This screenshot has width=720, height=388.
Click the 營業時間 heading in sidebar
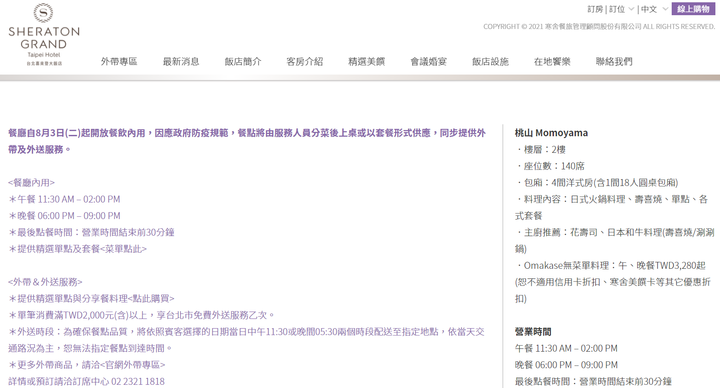[x=533, y=332]
